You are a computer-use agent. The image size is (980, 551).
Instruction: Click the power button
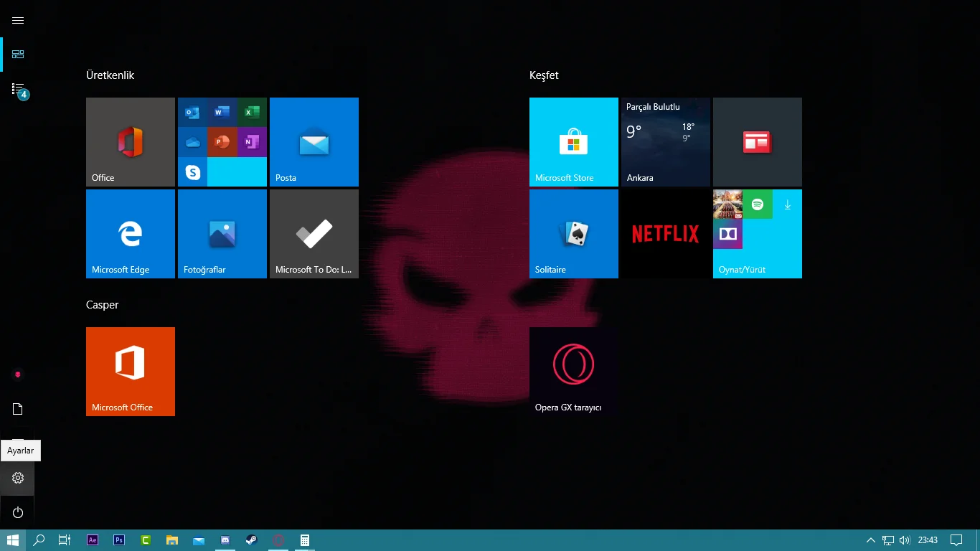pyautogui.click(x=18, y=512)
